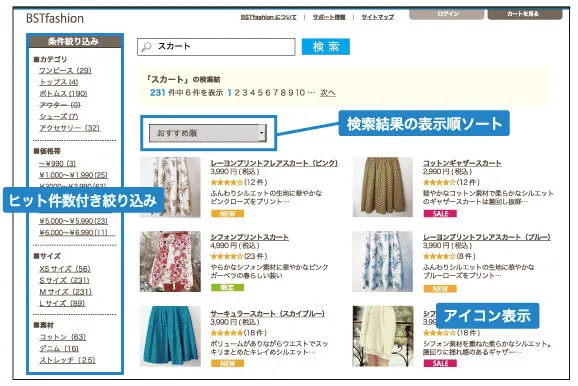Click the ログイン tab button
Screen dimensions: 578x386
pos(447,14)
